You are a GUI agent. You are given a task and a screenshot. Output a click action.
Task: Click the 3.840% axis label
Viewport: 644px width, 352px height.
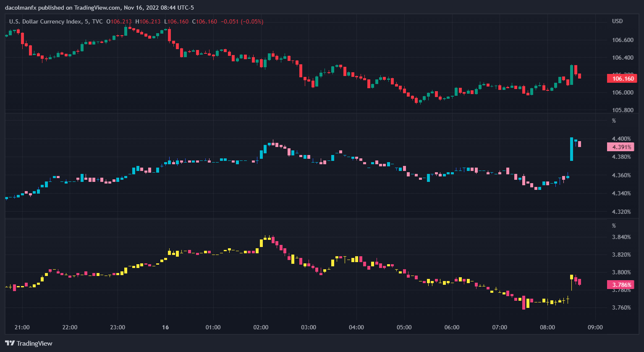(622, 237)
